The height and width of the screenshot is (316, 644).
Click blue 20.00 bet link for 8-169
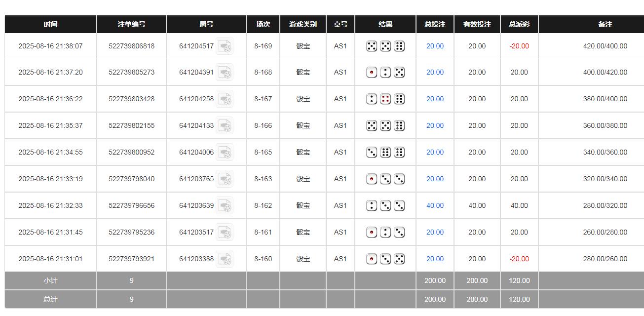click(x=435, y=46)
